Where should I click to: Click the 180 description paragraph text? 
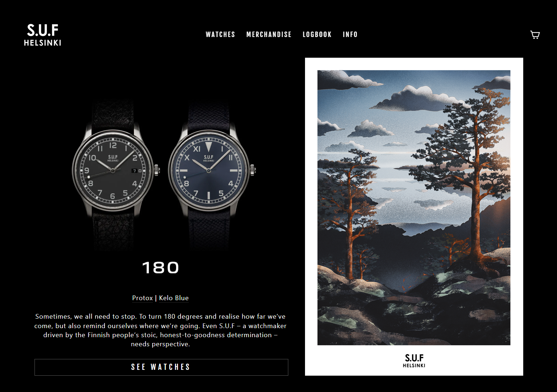click(x=160, y=330)
